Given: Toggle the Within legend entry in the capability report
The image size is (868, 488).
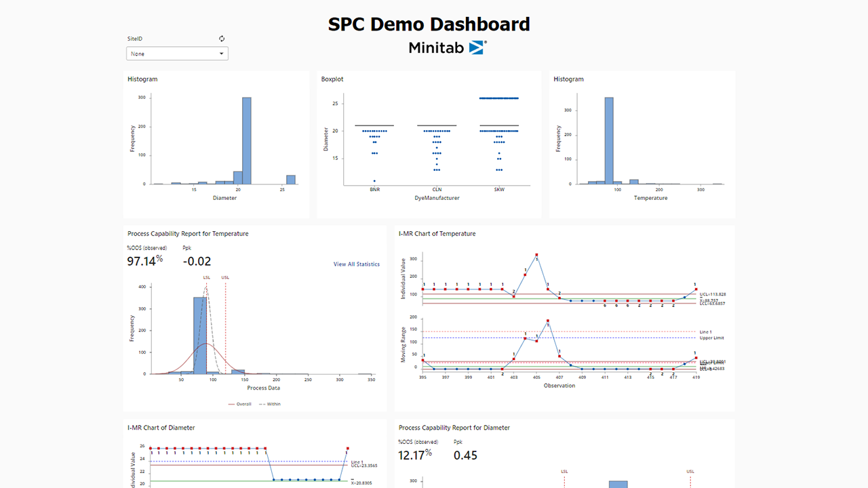Looking at the screenshot, I should (x=274, y=403).
